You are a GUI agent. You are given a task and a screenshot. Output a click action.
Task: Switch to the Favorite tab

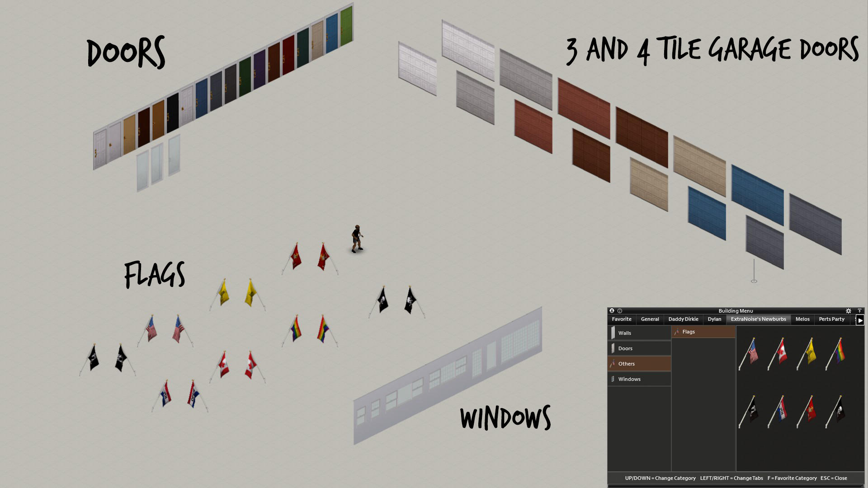pos(622,319)
